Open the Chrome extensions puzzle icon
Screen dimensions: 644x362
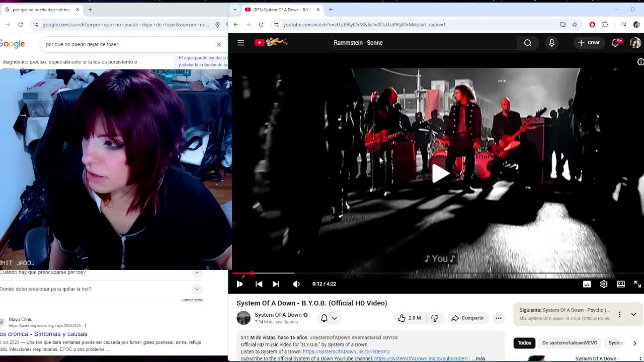(605, 25)
